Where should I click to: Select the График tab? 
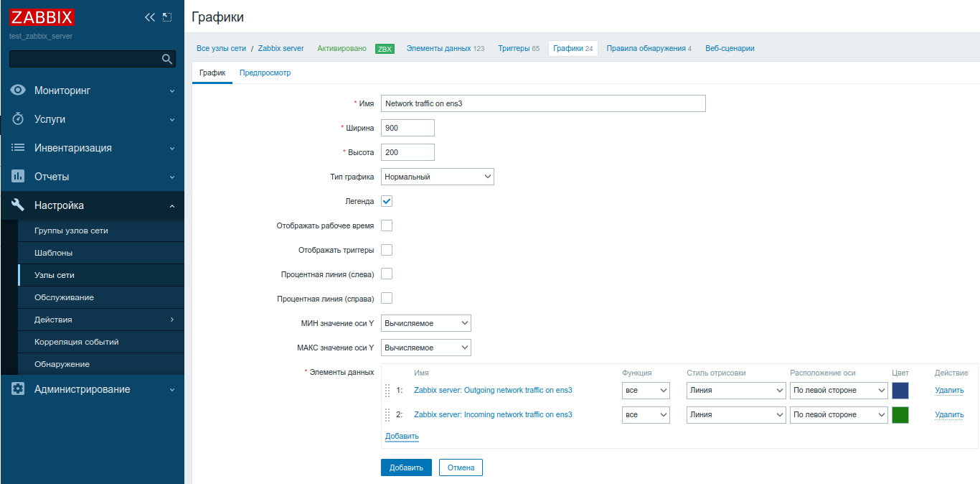pos(212,73)
